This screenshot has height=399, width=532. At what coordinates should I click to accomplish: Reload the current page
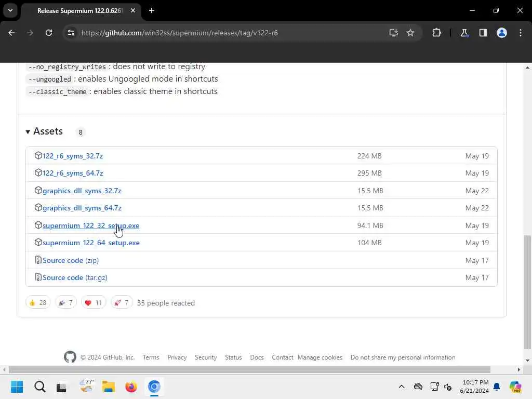click(49, 33)
